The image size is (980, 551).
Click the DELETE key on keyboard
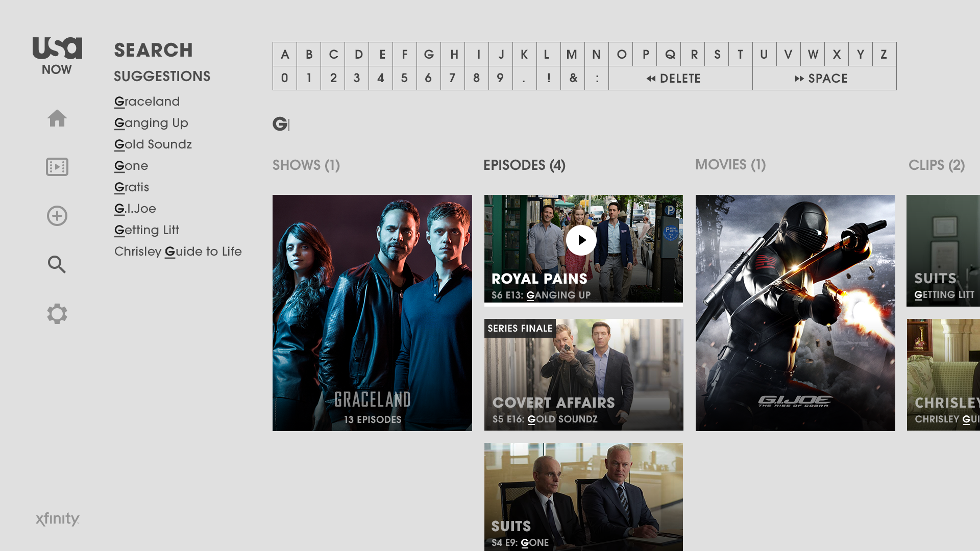click(680, 78)
